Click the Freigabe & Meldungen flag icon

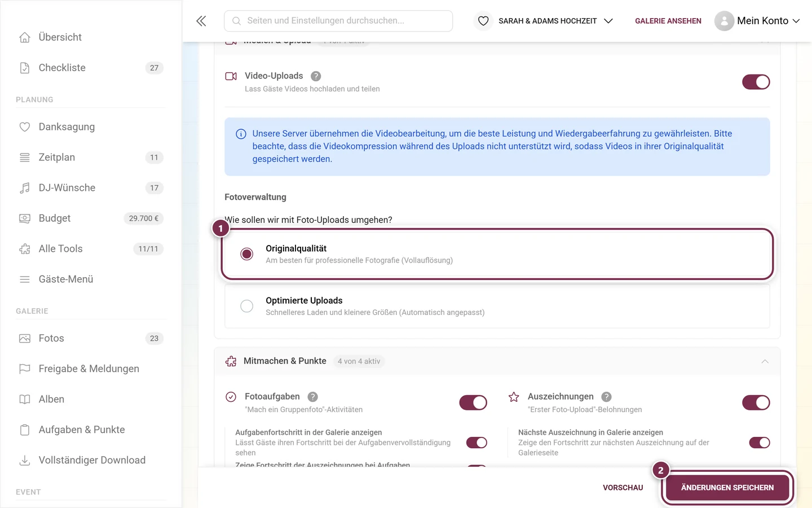click(x=25, y=369)
